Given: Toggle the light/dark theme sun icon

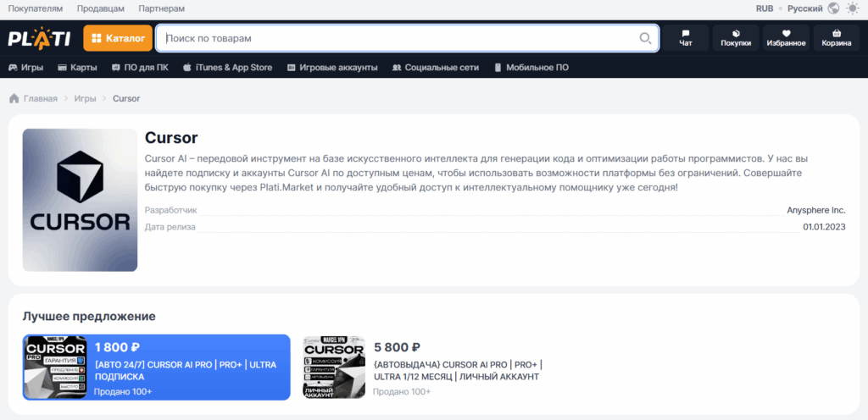Looking at the screenshot, I should 852,8.
